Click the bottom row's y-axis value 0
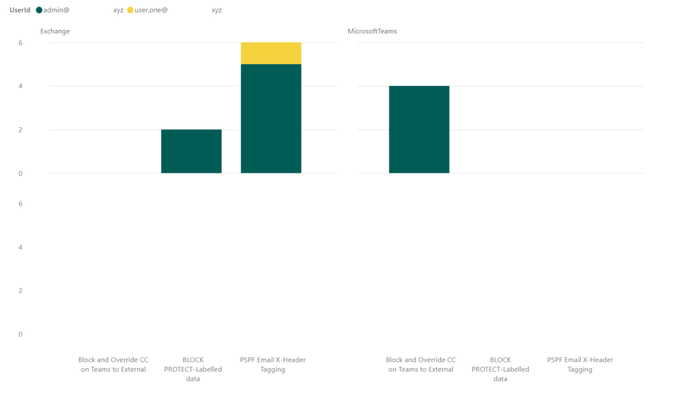696x393 pixels. point(20,334)
